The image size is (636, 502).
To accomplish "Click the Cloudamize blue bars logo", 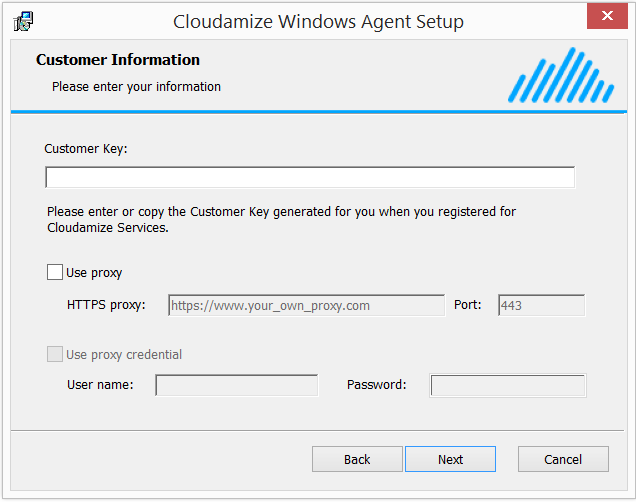I will (561, 77).
